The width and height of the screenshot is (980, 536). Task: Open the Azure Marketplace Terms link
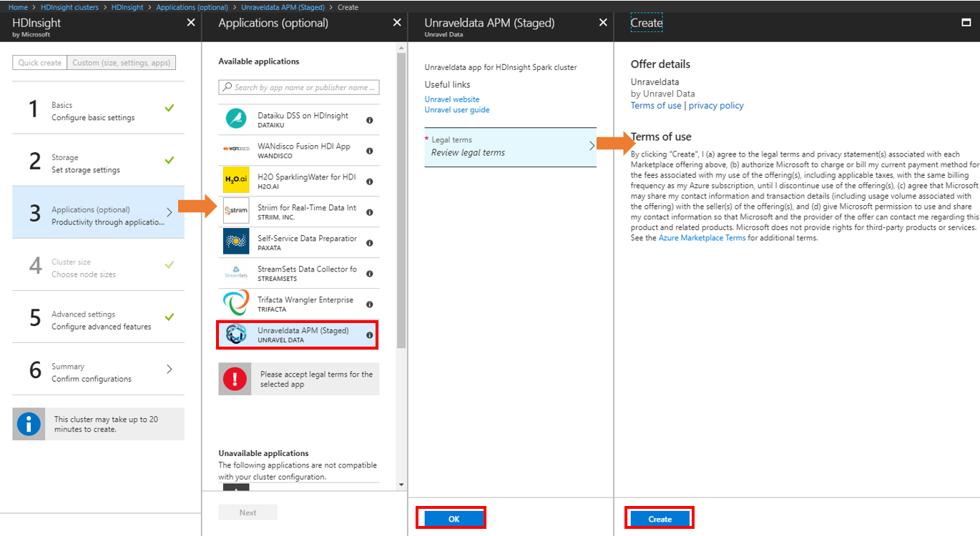point(702,238)
